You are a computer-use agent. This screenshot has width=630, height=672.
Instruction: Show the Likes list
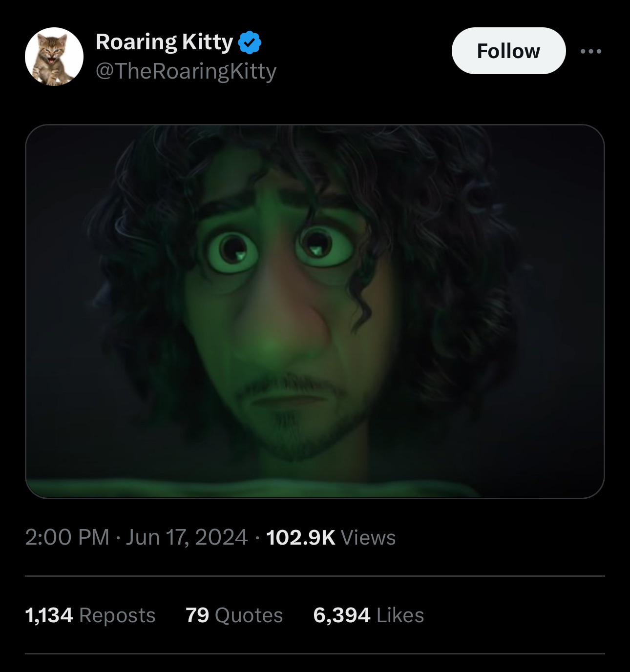coord(400,615)
